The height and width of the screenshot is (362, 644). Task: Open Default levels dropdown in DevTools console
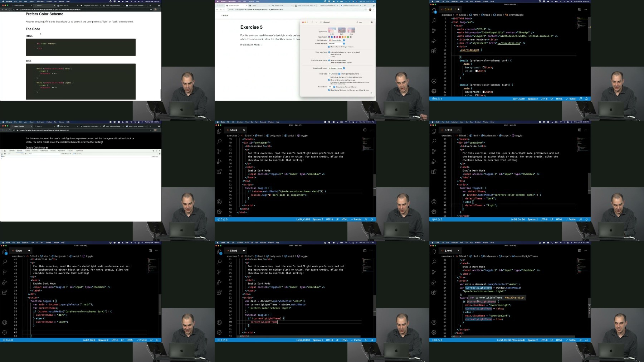pos(66,154)
